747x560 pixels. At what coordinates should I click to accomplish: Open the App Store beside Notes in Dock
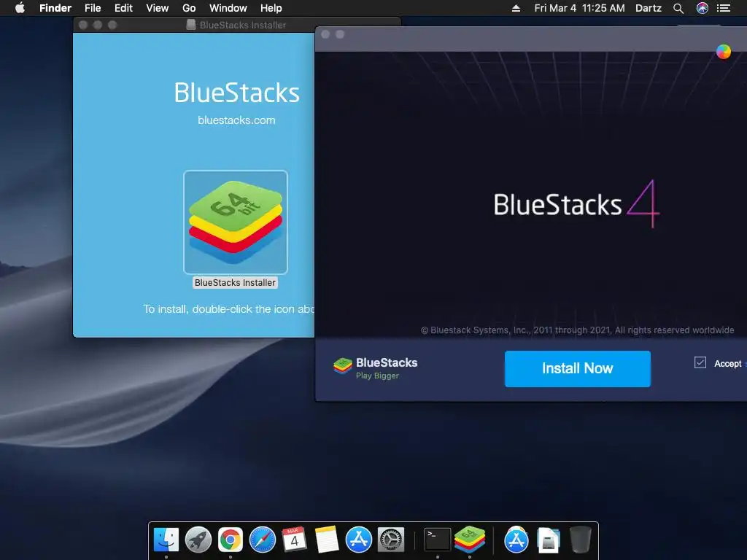pos(359,540)
